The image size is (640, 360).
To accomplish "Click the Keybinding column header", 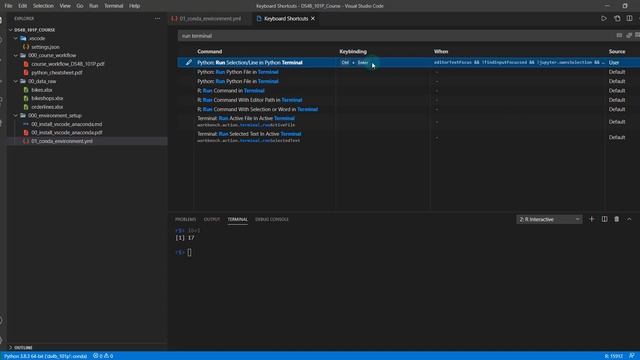I will (353, 51).
